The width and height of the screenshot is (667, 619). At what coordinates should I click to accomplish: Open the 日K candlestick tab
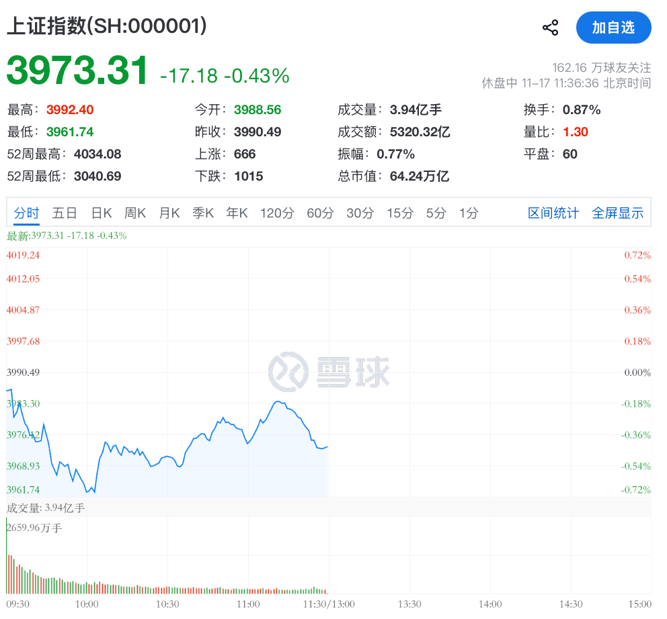101,213
